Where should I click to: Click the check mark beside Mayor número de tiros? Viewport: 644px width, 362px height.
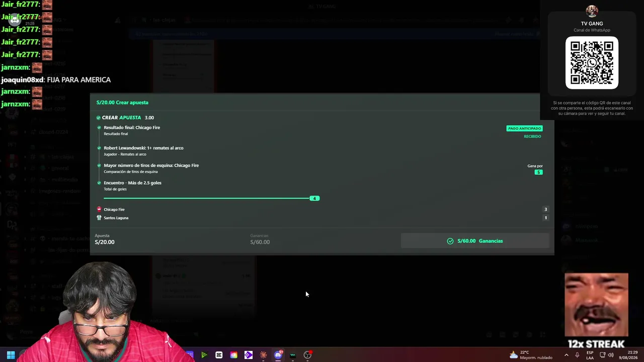[99, 165]
